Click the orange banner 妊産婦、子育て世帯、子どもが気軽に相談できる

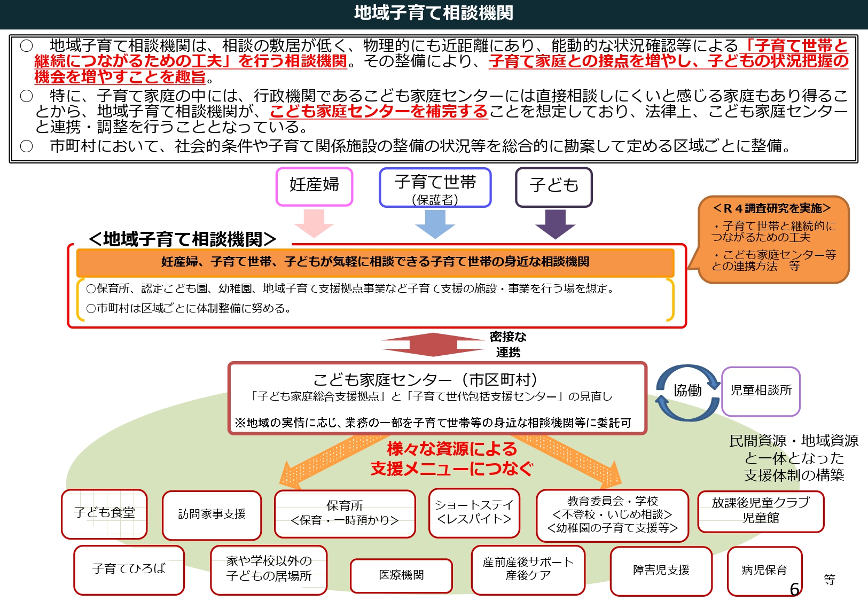(375, 262)
